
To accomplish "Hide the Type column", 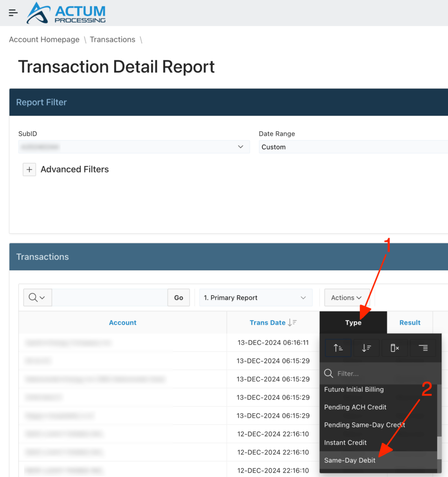I will [395, 348].
